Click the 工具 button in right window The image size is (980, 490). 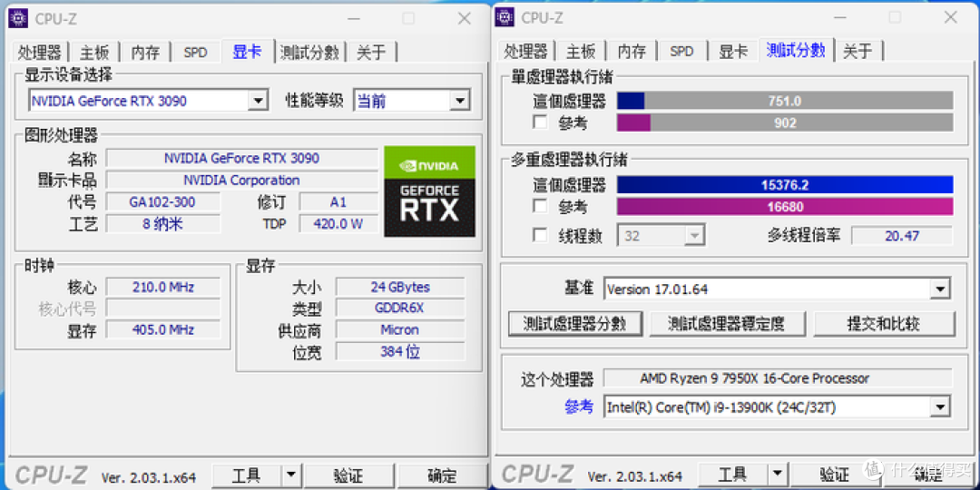click(732, 476)
